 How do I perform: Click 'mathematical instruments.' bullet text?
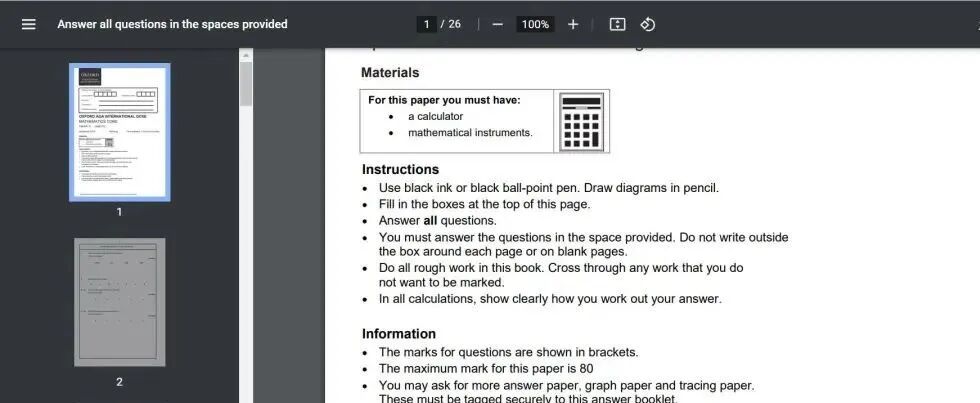[x=470, y=132]
